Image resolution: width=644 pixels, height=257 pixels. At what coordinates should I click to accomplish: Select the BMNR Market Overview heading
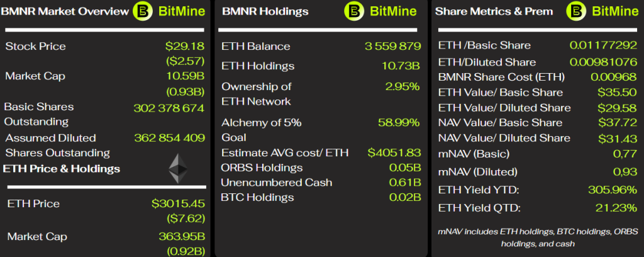click(65, 11)
